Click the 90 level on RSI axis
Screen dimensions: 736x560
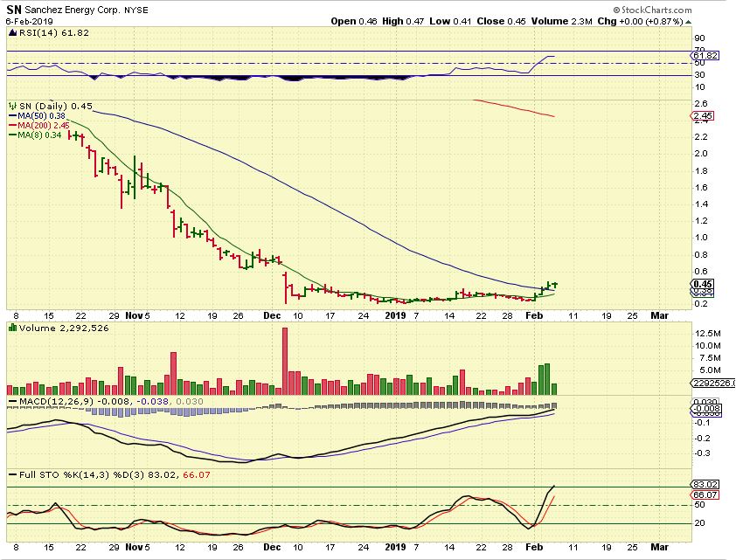click(x=700, y=38)
